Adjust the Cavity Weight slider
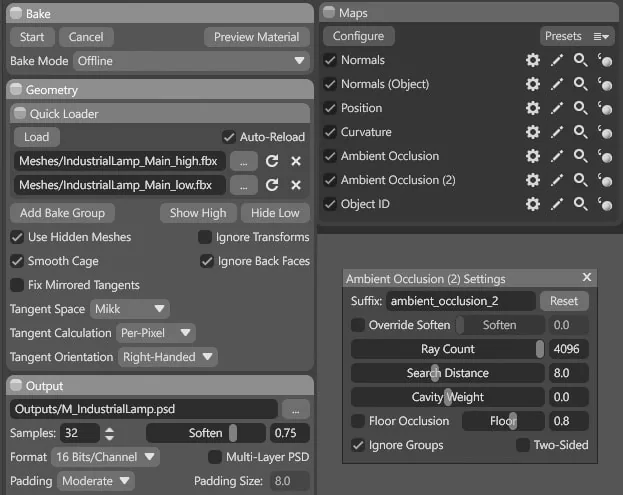Image resolution: width=623 pixels, height=495 pixels. point(448,397)
